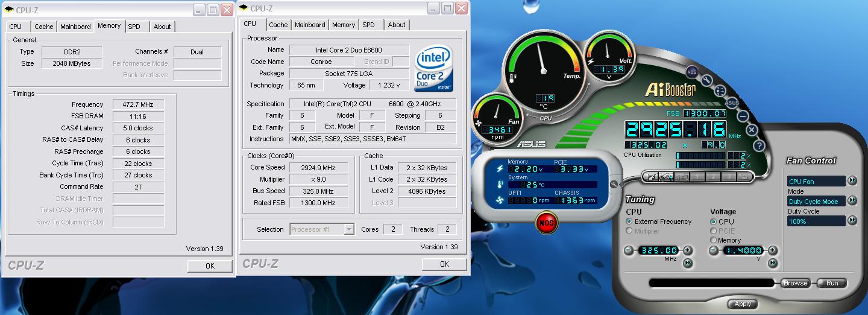The height and width of the screenshot is (315, 868).
Task: Click the first CPU Utilization bar
Action: [701, 156]
